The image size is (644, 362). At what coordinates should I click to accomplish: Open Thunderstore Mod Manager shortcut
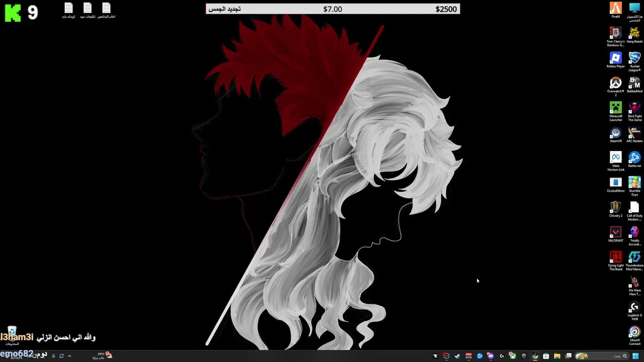634,261
